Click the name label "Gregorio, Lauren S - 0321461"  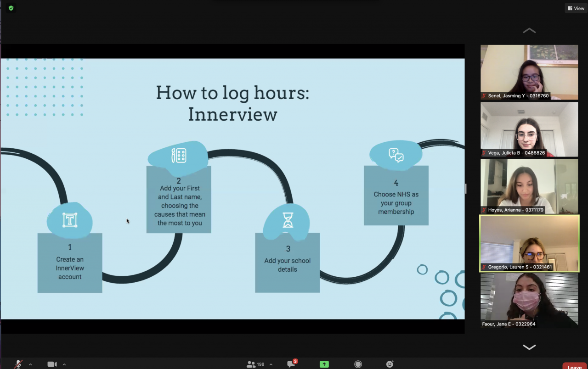(520, 267)
